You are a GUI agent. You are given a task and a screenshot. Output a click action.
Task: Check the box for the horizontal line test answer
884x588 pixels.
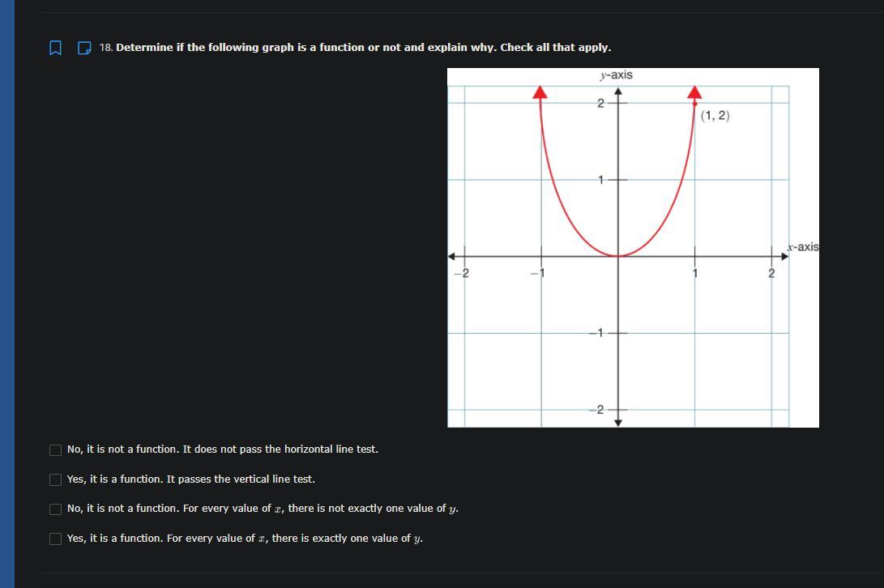tap(55, 450)
